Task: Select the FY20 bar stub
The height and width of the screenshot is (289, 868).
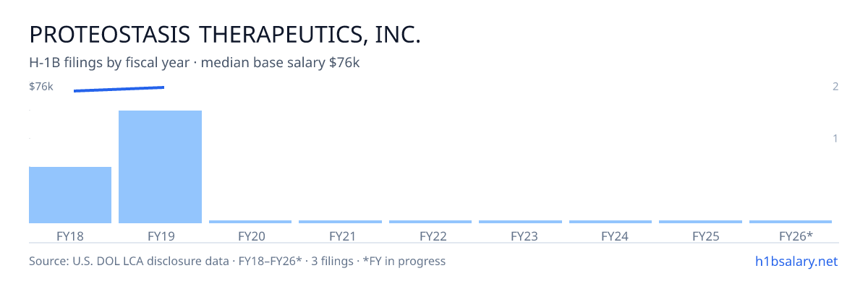Action: click(x=250, y=222)
